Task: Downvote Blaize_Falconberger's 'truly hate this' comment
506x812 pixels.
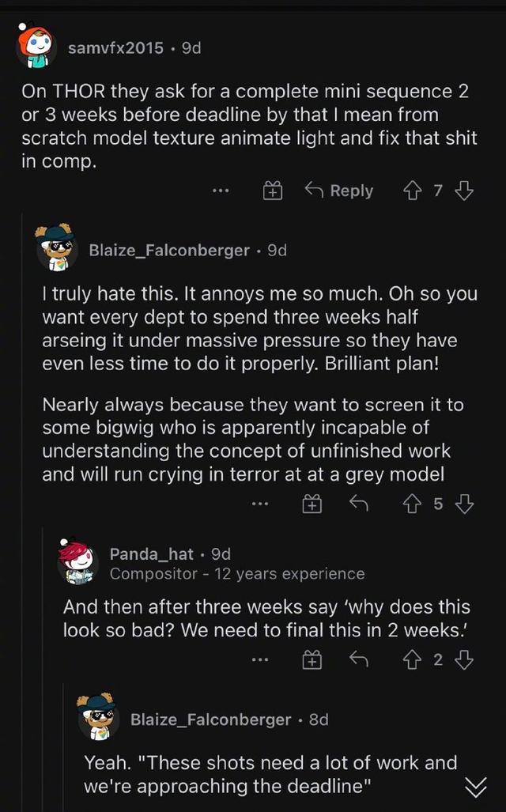Action: [x=464, y=504]
